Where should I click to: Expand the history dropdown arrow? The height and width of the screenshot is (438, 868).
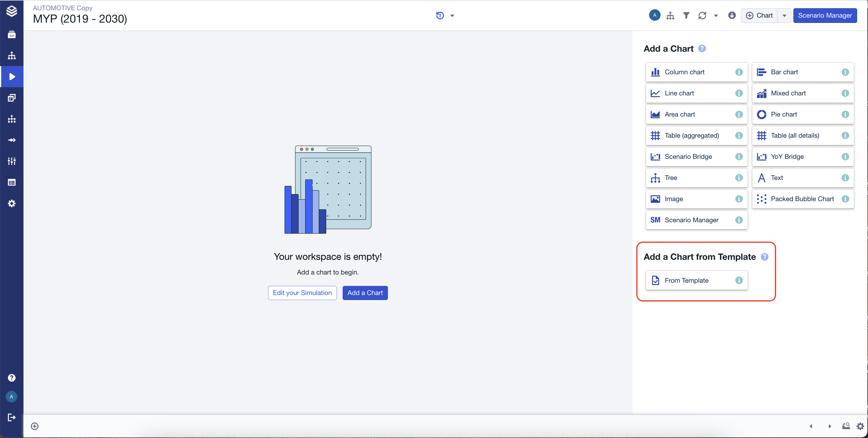coord(452,16)
